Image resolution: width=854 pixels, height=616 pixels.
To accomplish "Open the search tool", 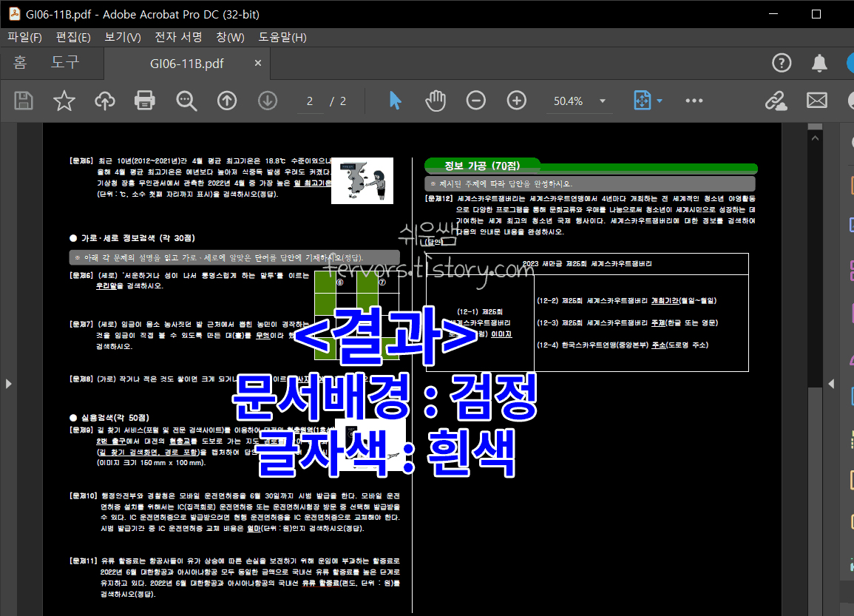I will 186,101.
